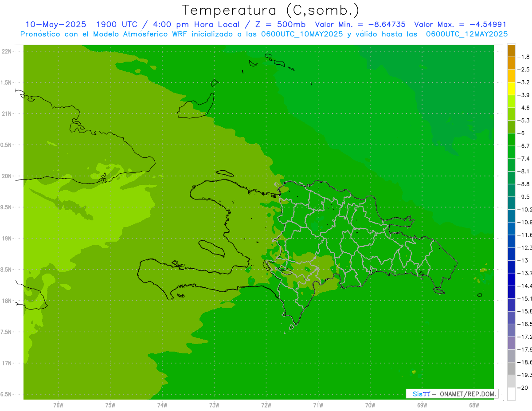Click the orange swatch between -1.8 and -2.5
532x411 pixels.
511,63
